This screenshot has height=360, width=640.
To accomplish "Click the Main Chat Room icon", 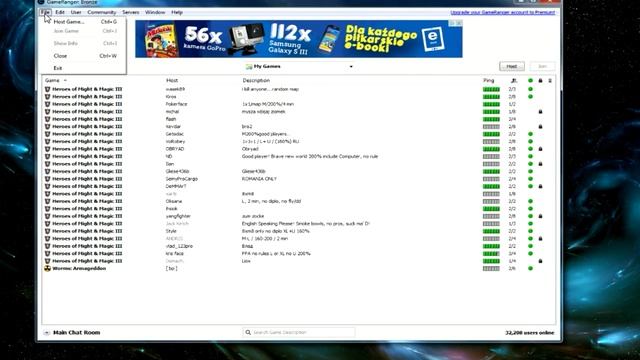I will [x=47, y=333].
